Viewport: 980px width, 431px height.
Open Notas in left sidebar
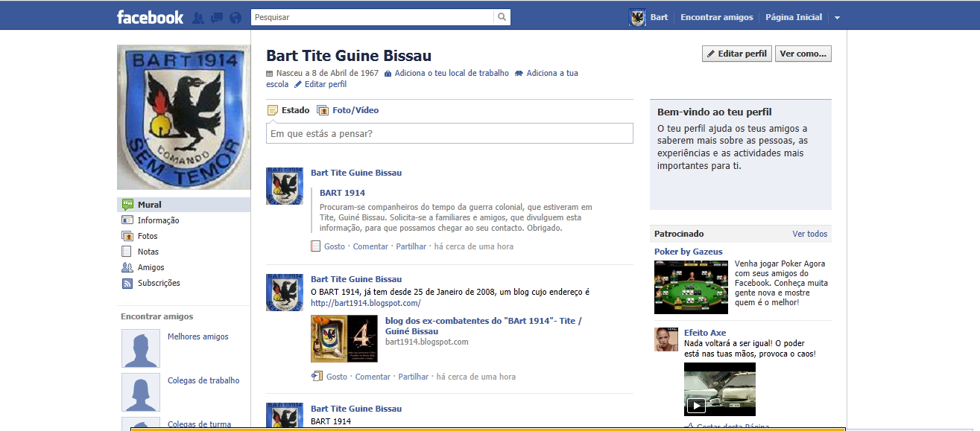[x=148, y=252]
